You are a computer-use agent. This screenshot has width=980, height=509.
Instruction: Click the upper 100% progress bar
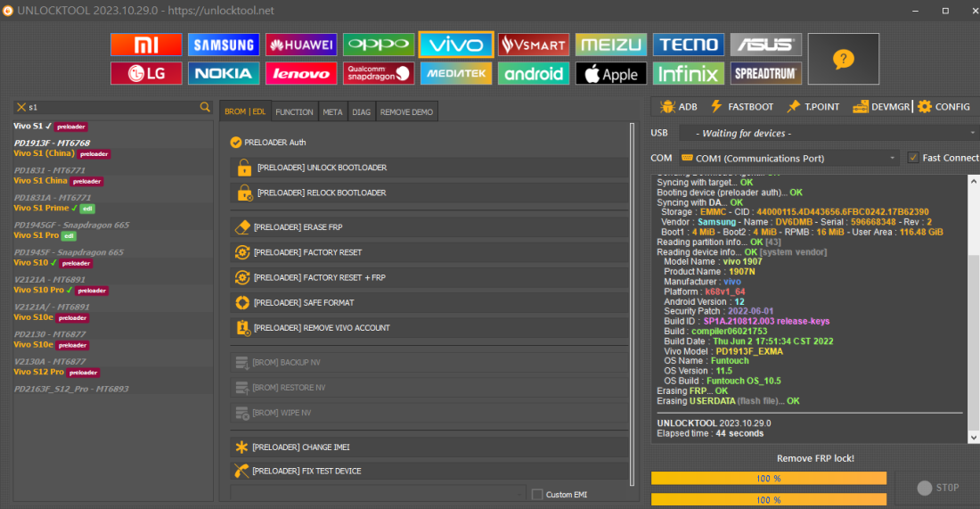point(769,479)
